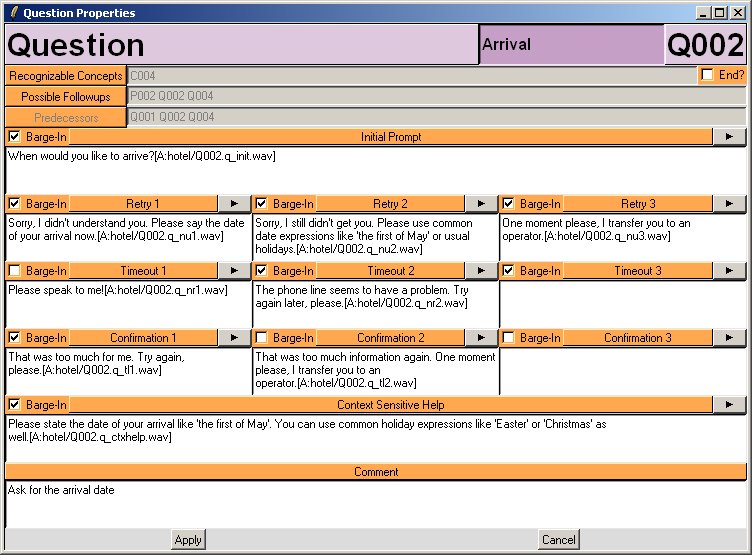Toggle Barge-In for Retry 1
Image resolution: width=752 pixels, height=555 pixels.
tap(15, 204)
